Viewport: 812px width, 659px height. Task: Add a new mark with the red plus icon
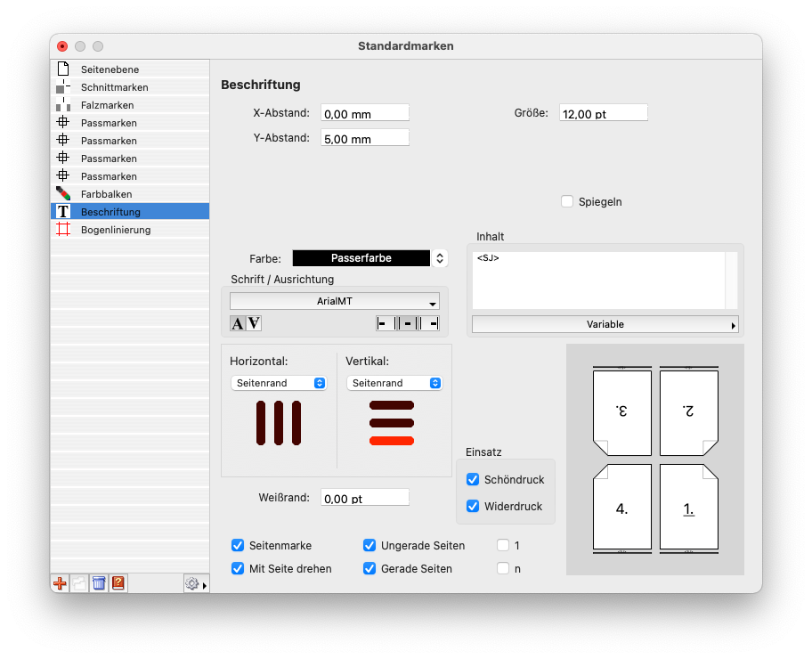[x=60, y=583]
